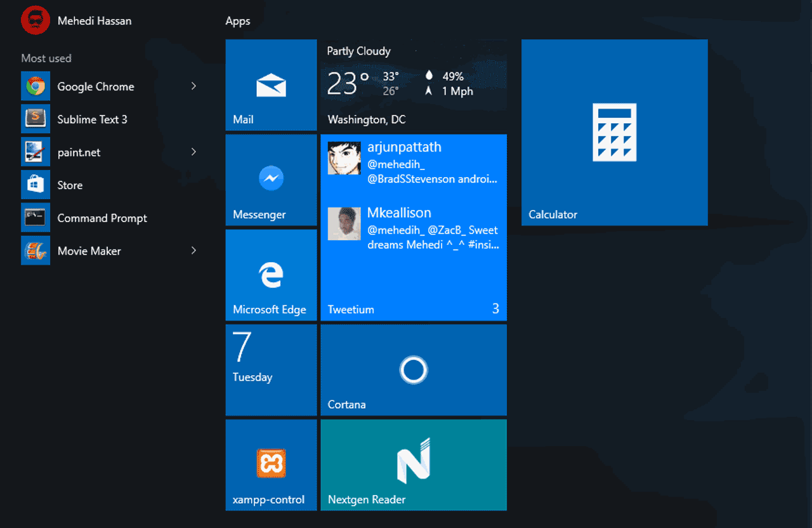The width and height of the screenshot is (812, 528).
Task: Open the Microsoft Edge tile
Action: pyautogui.click(x=271, y=275)
